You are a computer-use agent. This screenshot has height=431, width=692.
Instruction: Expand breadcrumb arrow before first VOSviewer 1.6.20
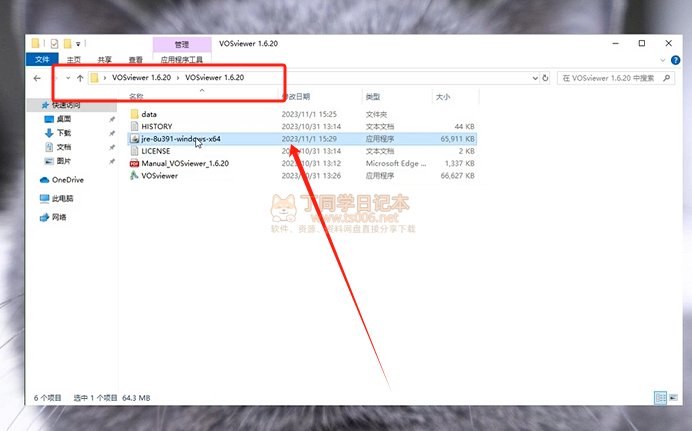pyautogui.click(x=105, y=78)
